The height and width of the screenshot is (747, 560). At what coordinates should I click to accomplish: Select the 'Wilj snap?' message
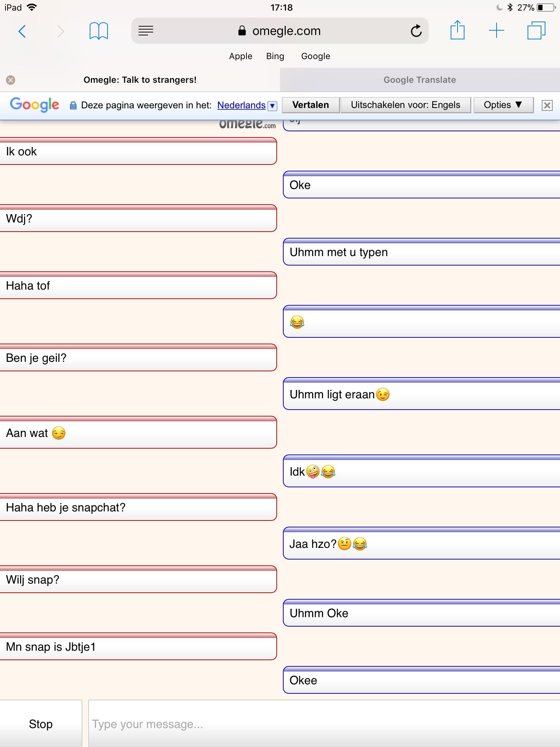pyautogui.click(x=138, y=579)
